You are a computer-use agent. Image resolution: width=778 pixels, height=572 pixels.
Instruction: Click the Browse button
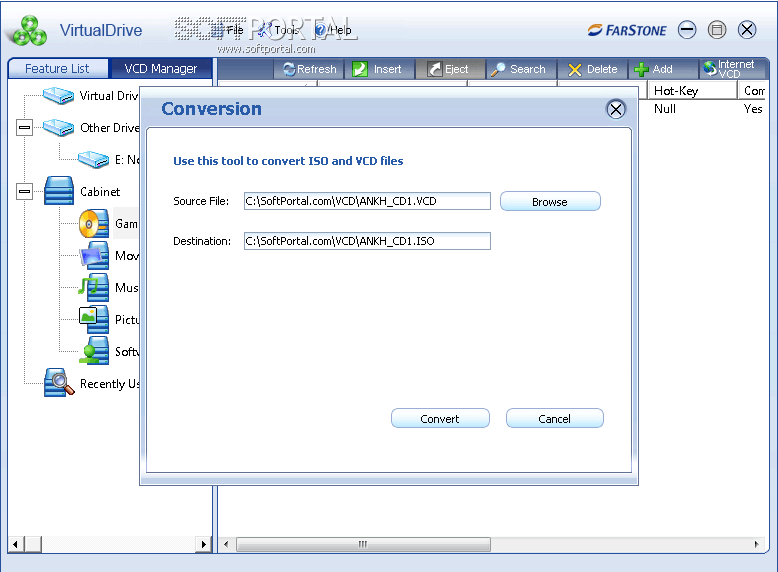[x=550, y=201]
